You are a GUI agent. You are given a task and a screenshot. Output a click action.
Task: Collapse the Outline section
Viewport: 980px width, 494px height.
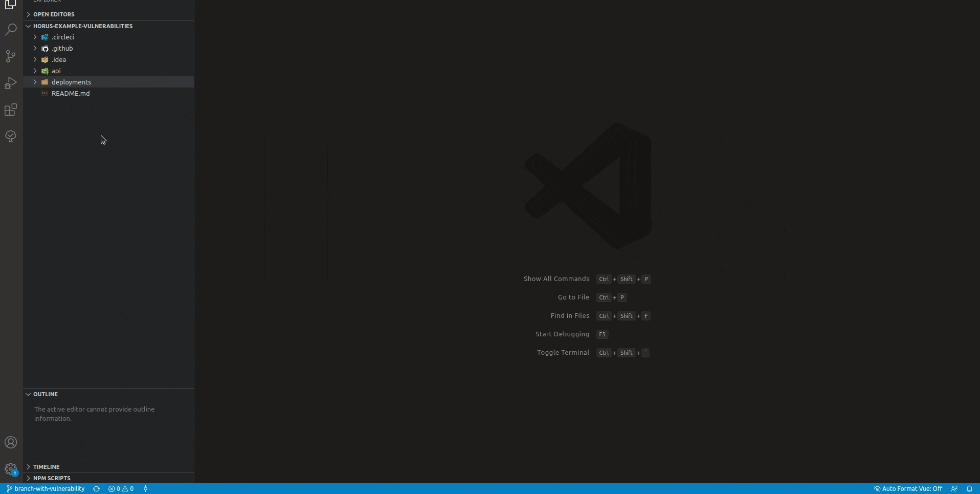pos(46,394)
